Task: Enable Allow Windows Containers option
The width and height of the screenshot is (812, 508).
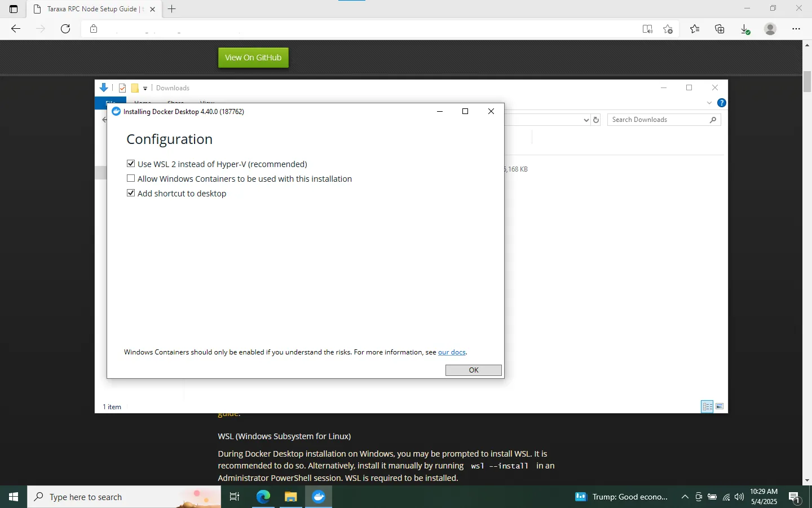Action: click(131, 178)
